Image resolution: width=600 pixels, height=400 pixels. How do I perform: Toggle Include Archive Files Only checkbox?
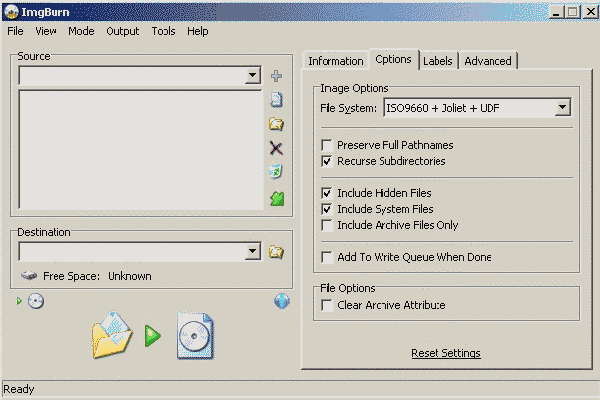coord(327,225)
